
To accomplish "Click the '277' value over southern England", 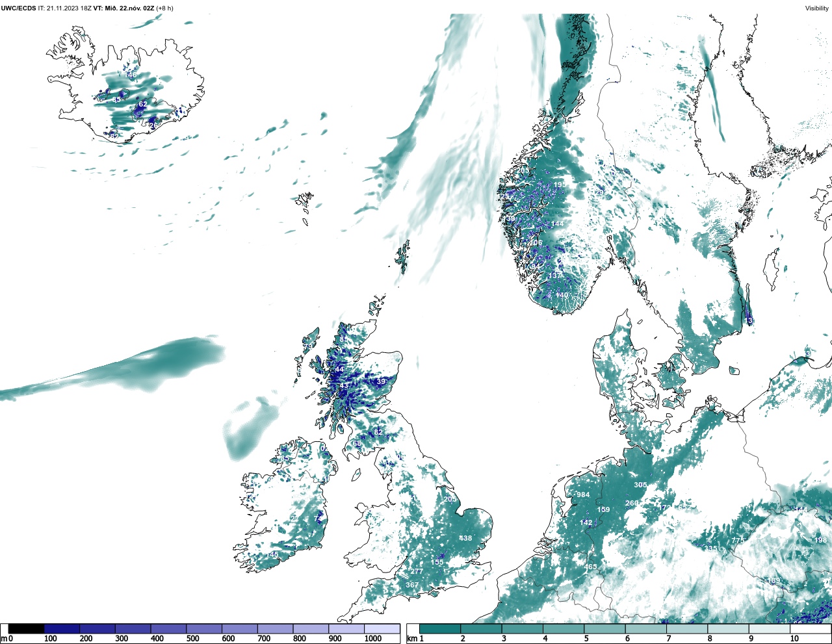I will (x=417, y=571).
